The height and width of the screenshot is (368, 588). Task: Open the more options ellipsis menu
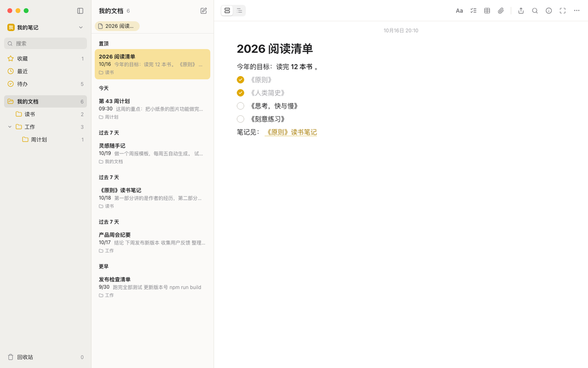point(577,11)
